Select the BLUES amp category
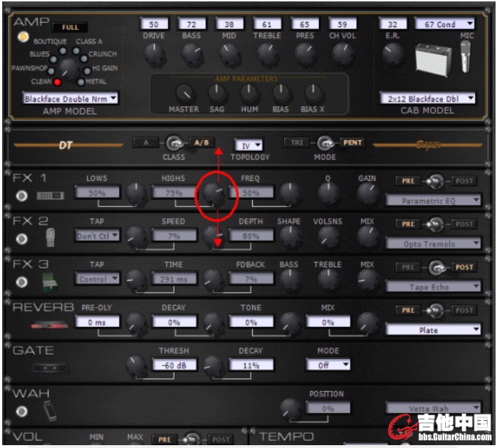The height and width of the screenshot is (448, 497). (53, 59)
